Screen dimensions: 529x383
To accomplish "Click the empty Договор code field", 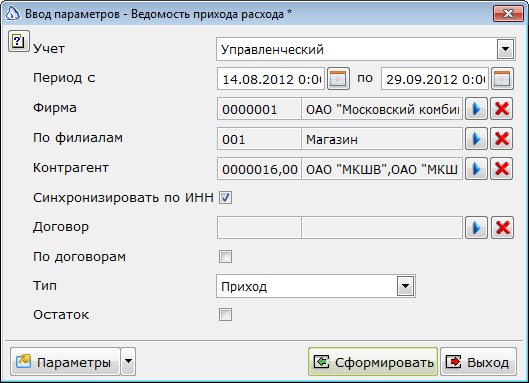I will pyautogui.click(x=259, y=228).
